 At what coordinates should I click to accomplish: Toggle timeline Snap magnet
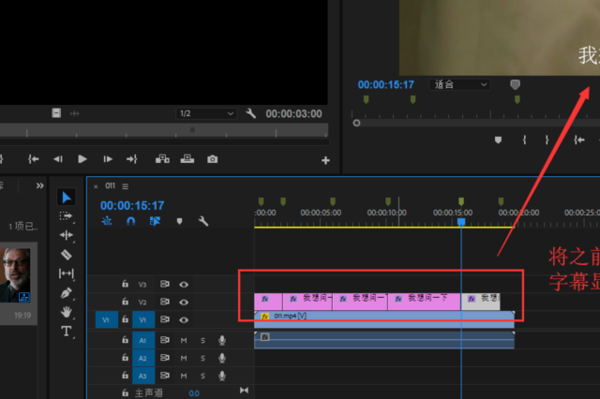pyautogui.click(x=131, y=221)
